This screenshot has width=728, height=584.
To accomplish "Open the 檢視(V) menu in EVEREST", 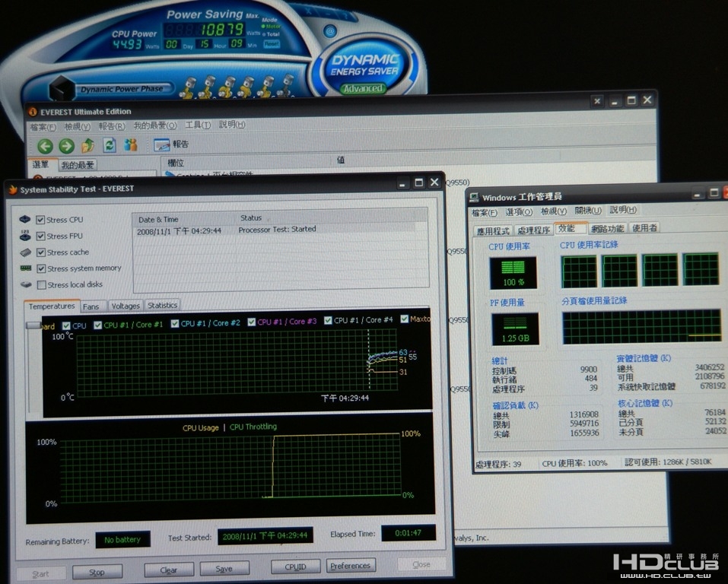I will click(x=77, y=126).
